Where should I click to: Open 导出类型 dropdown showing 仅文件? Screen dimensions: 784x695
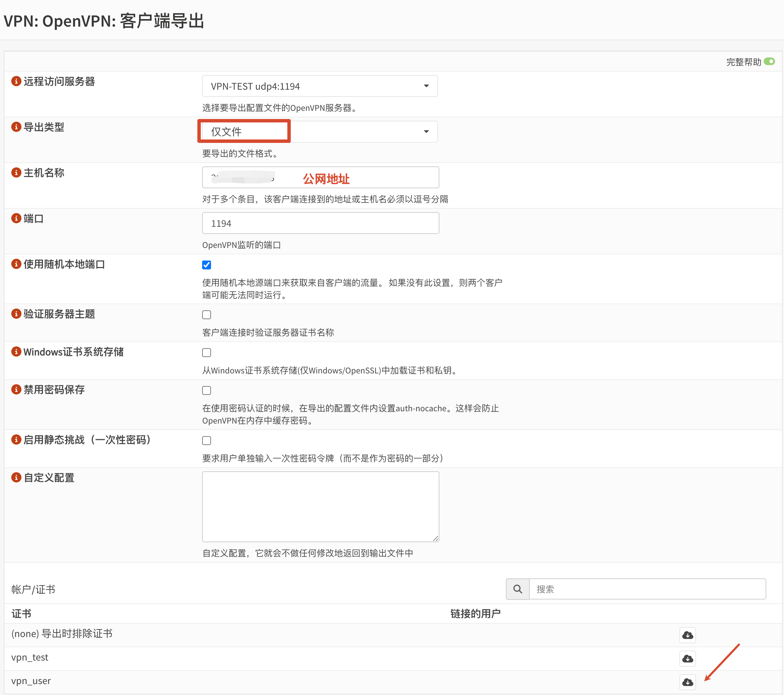pyautogui.click(x=320, y=132)
